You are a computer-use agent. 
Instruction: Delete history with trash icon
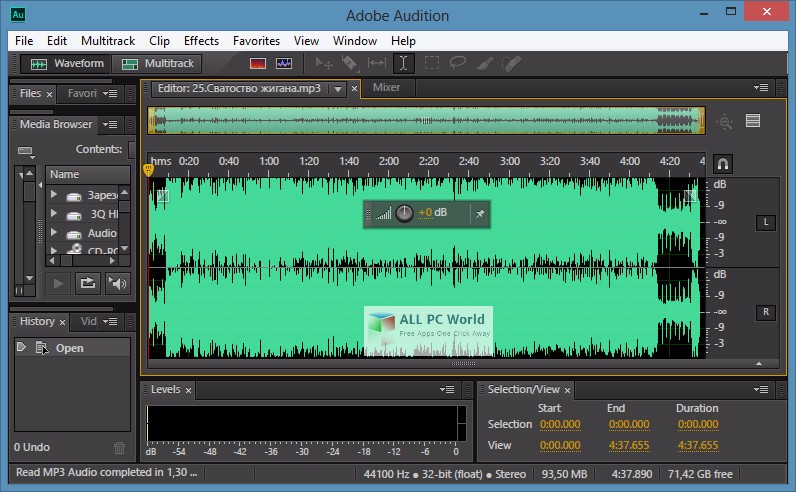click(119, 448)
